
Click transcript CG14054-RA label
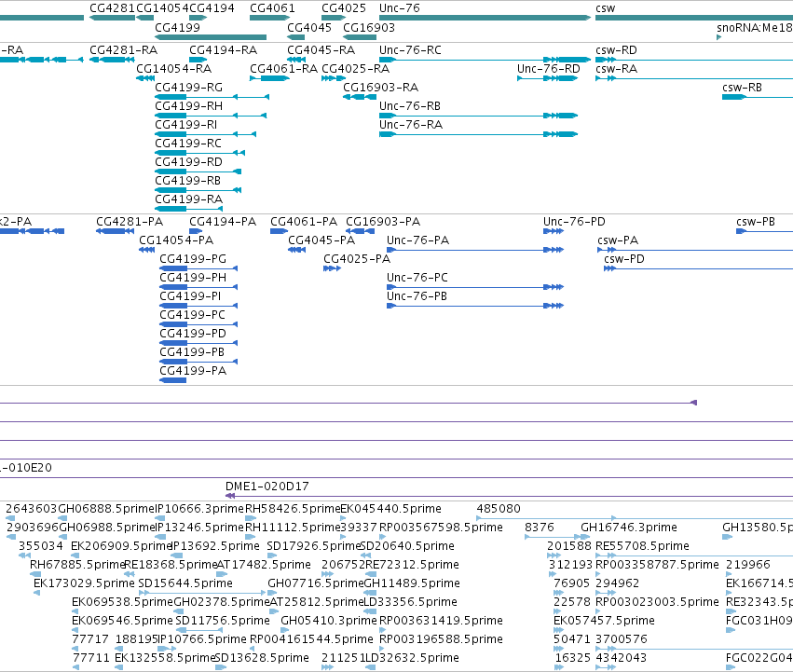point(174,69)
